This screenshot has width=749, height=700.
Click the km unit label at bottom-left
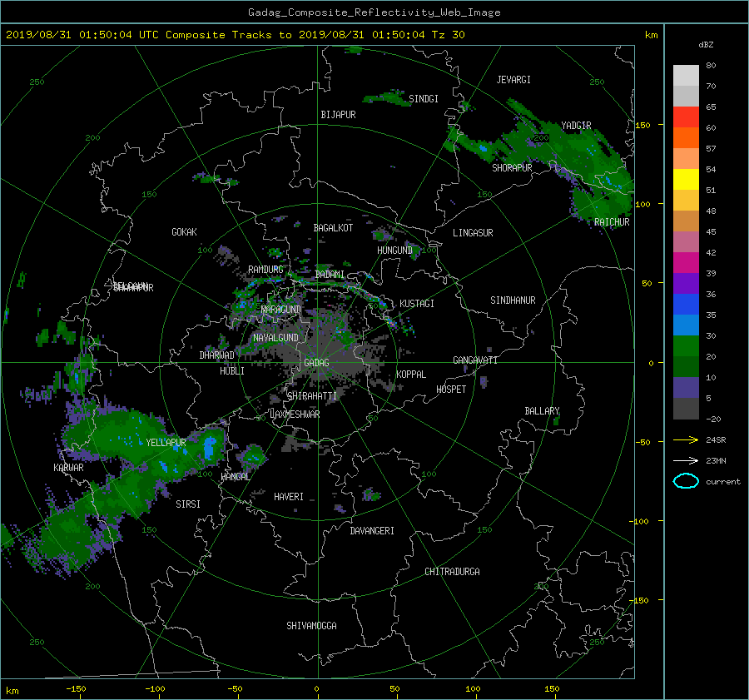click(12, 691)
